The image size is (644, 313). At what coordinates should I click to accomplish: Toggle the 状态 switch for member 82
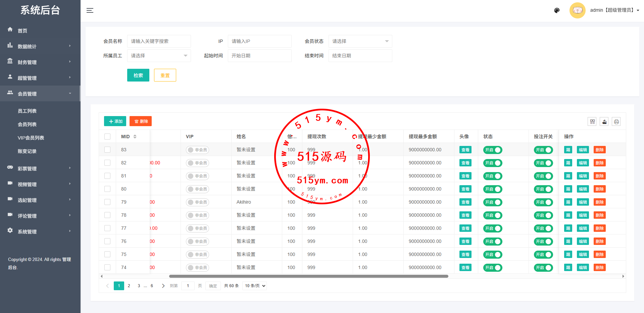pyautogui.click(x=493, y=163)
